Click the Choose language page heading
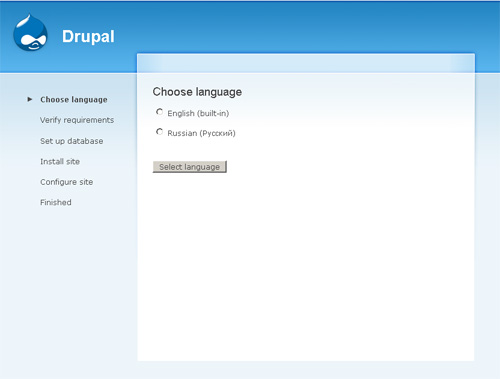 [x=197, y=92]
